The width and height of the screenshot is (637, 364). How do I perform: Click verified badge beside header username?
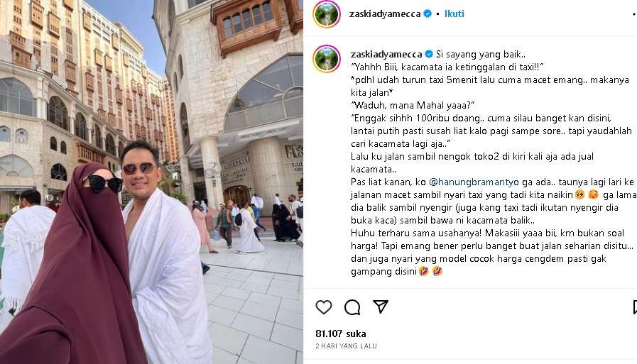click(428, 13)
